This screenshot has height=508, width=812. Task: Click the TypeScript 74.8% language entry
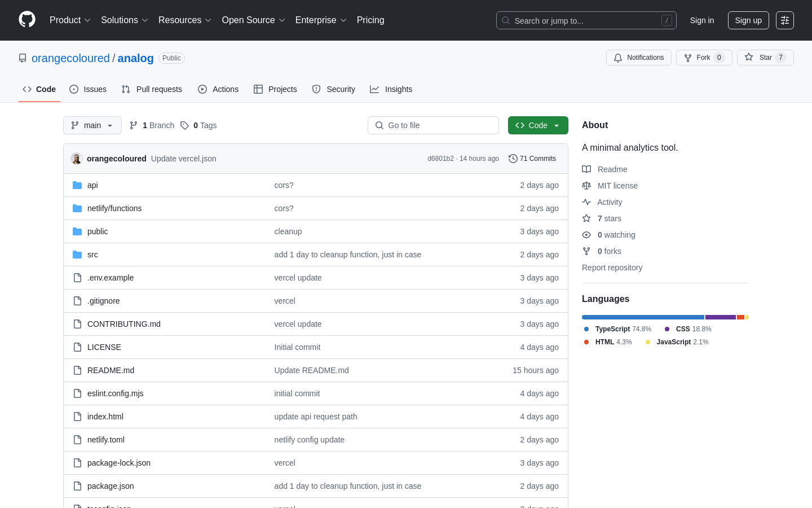coord(617,329)
